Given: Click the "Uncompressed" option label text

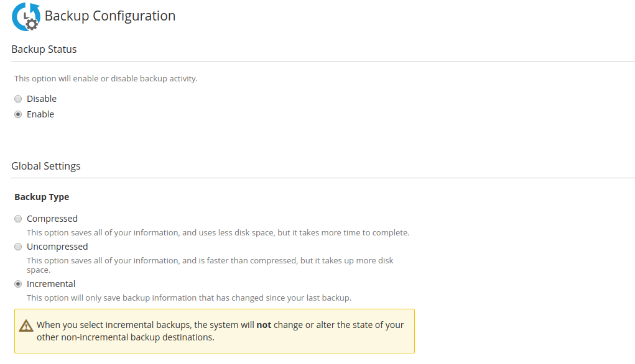Looking at the screenshot, I should 57,247.
